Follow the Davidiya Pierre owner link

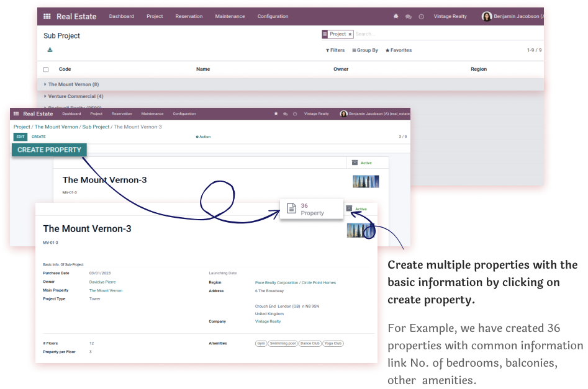(x=102, y=282)
